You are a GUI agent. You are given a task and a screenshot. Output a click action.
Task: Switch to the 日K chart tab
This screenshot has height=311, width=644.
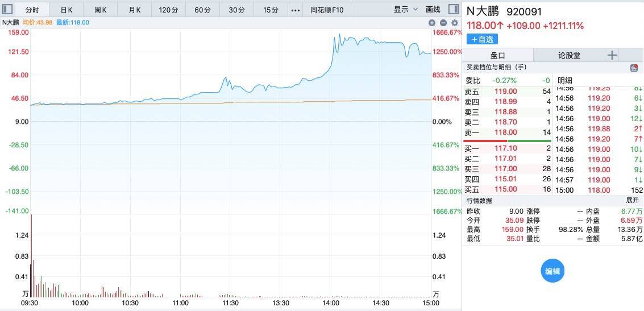pos(67,10)
